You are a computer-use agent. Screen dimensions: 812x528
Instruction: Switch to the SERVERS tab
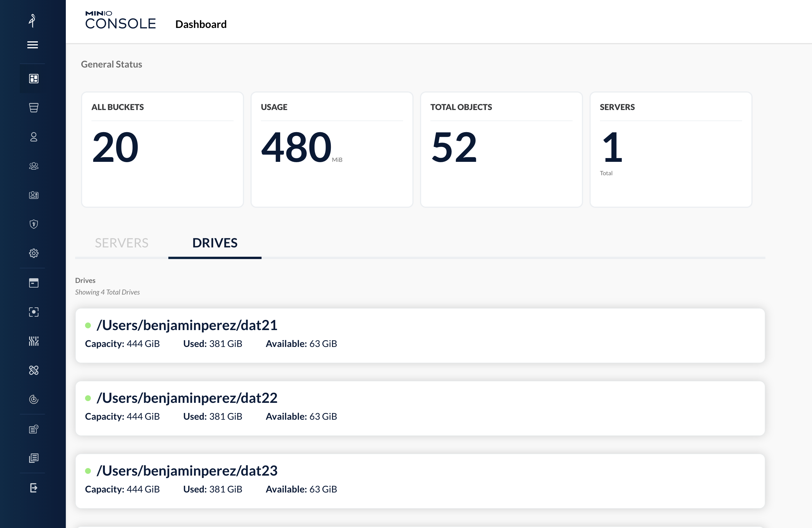click(121, 243)
